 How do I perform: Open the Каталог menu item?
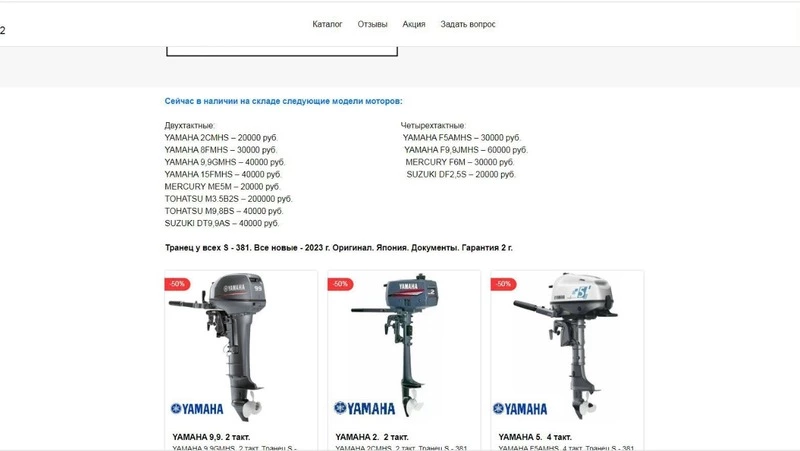click(327, 24)
